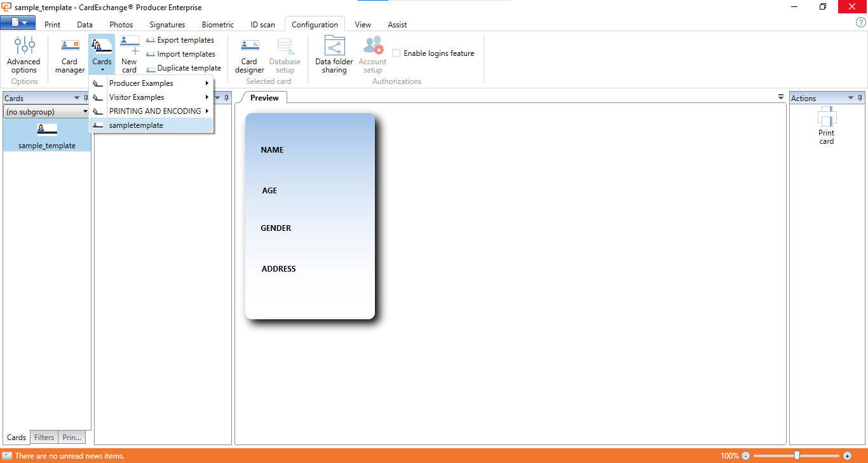Open Account setup

[x=372, y=55]
